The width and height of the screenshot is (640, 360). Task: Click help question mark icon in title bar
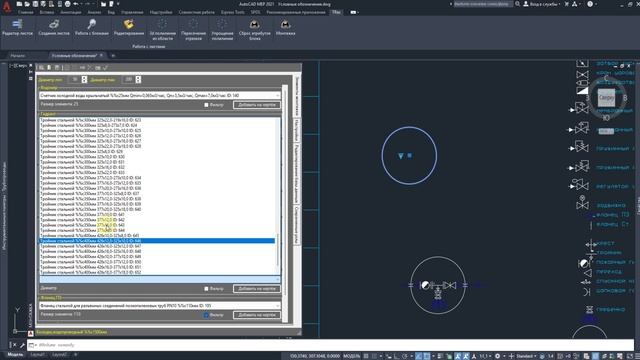[x=590, y=4]
